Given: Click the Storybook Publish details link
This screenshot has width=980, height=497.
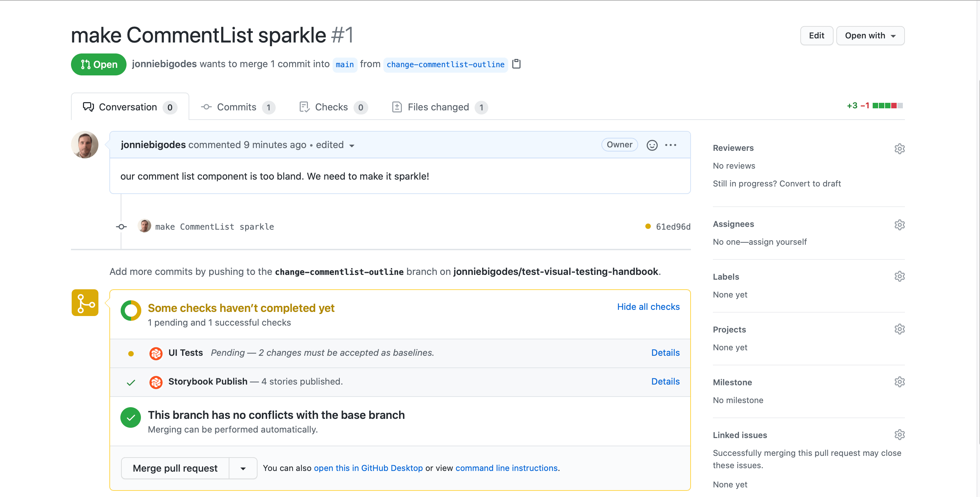Looking at the screenshot, I should coord(666,381).
